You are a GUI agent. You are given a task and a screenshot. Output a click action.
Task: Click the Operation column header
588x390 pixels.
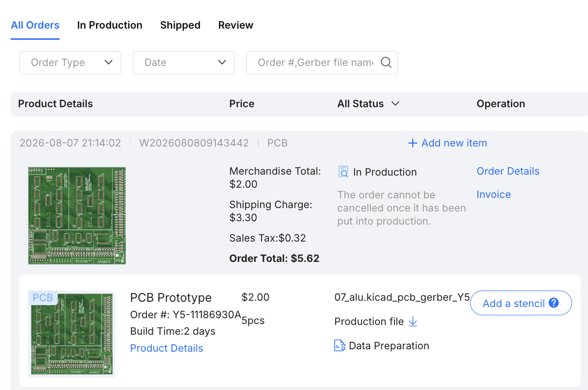(501, 104)
